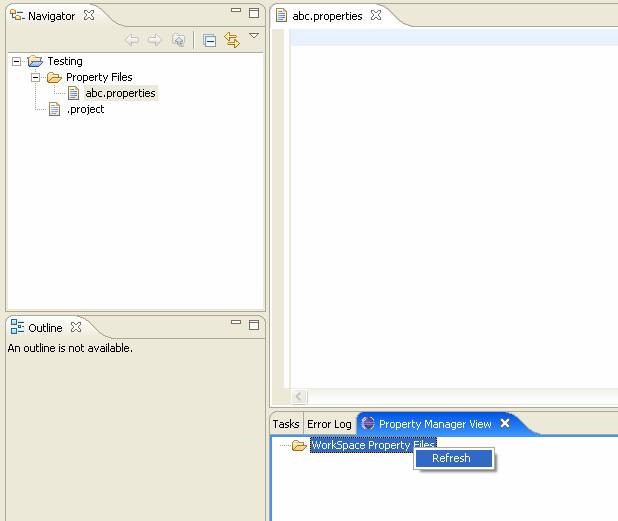Maximize the Navigator view panel

tap(254, 12)
